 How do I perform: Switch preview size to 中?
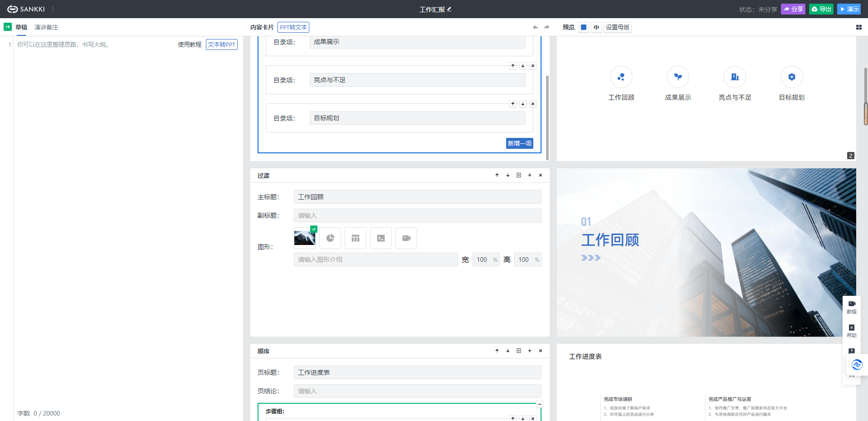pyautogui.click(x=596, y=27)
